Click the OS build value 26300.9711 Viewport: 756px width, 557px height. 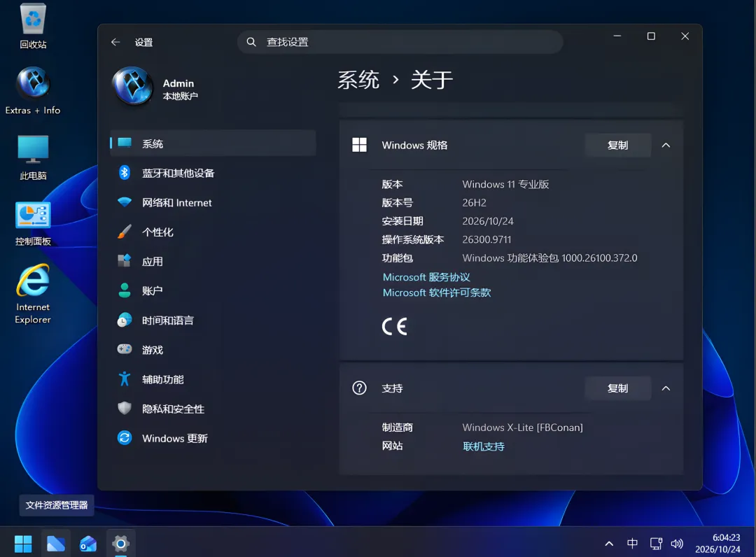click(486, 239)
